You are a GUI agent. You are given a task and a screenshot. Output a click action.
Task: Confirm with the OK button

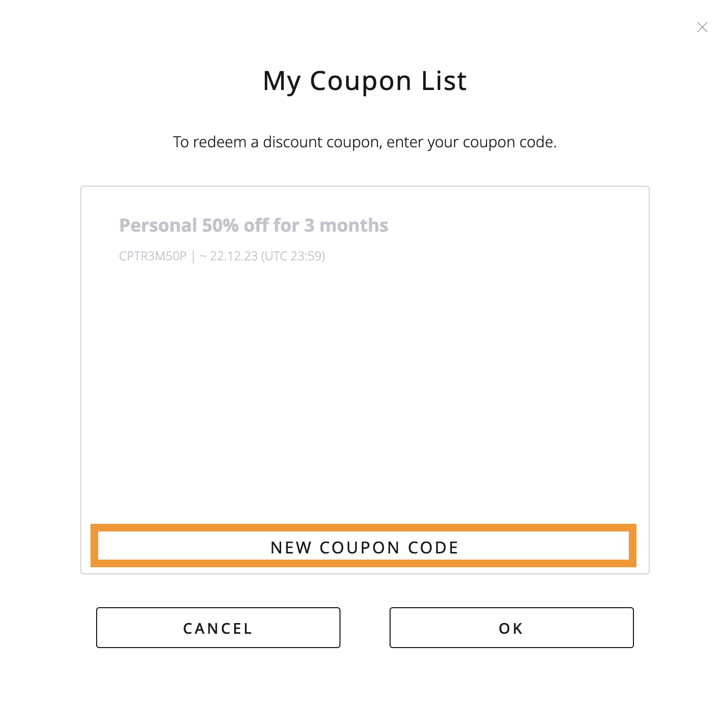point(511,628)
